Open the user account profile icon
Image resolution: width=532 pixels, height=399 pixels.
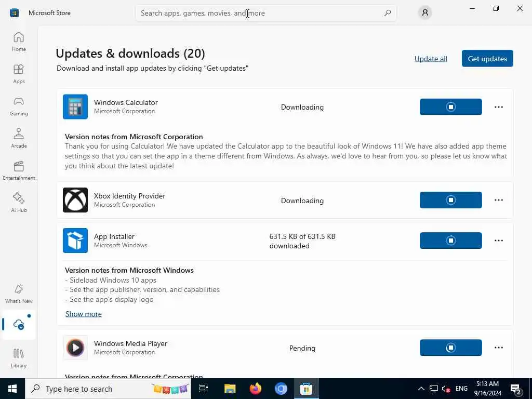tap(425, 13)
